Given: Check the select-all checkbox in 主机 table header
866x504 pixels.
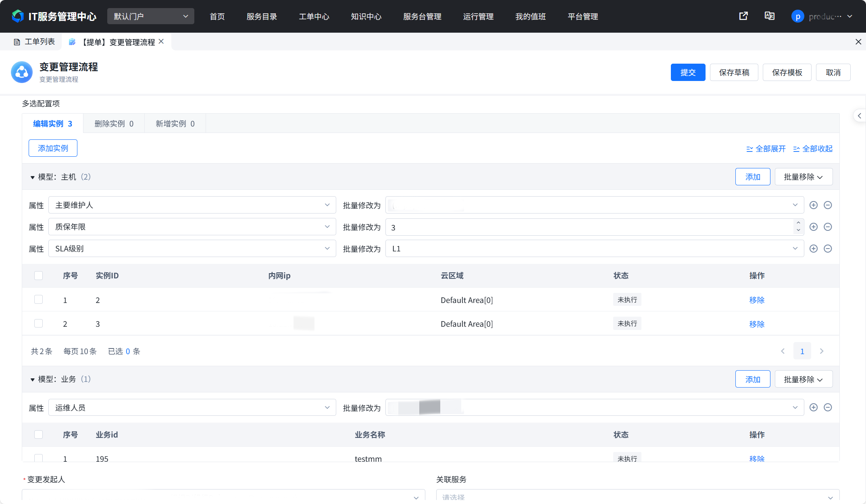Looking at the screenshot, I should coord(39,276).
